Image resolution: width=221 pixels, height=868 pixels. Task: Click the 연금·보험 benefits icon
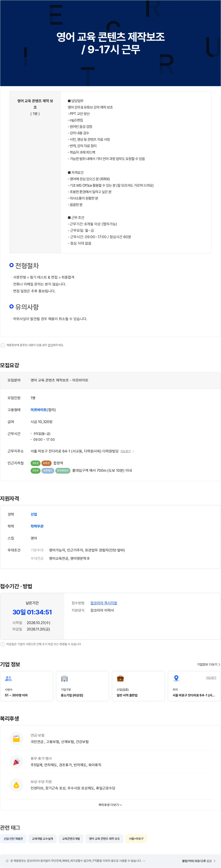pos(16,738)
